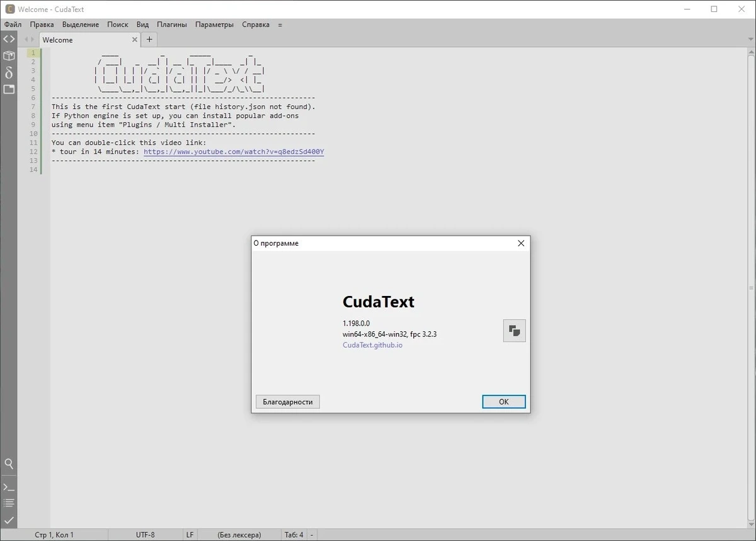Open the Справка menu
The height and width of the screenshot is (541, 756).
[256, 25]
